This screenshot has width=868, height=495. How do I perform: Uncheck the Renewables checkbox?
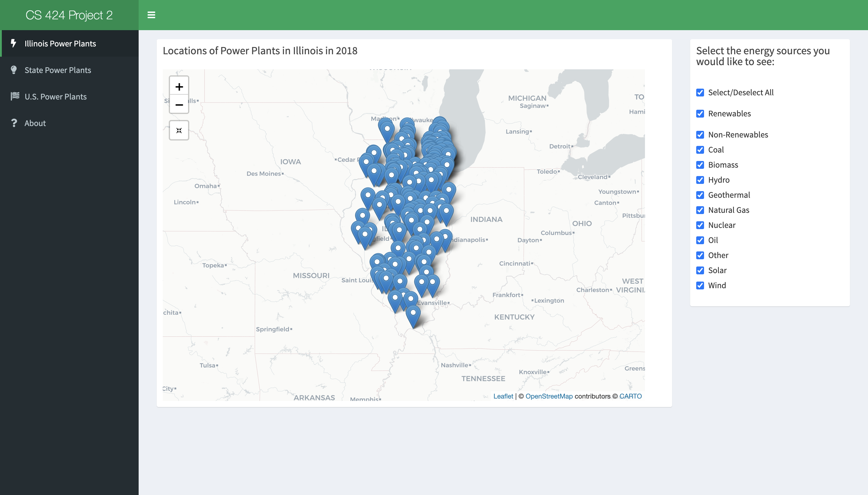click(x=700, y=114)
